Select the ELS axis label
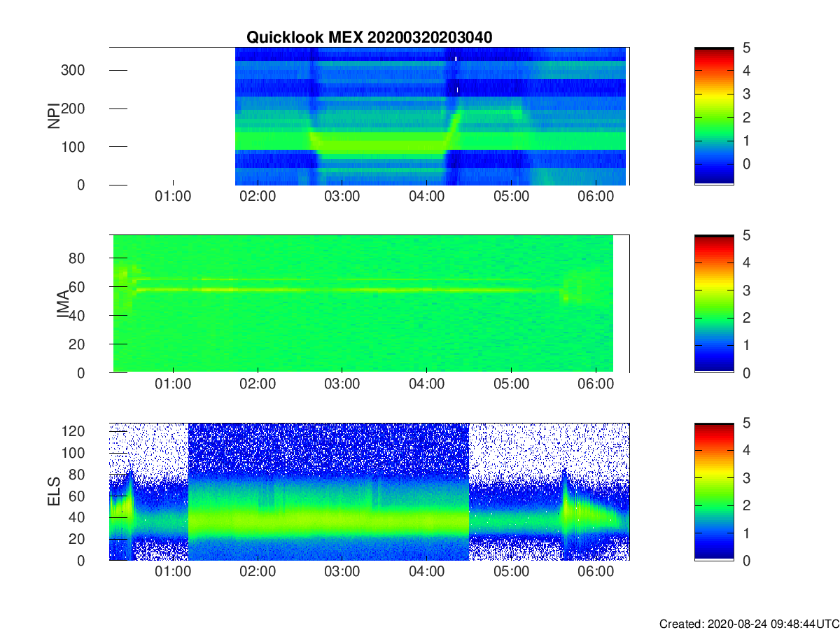840x630 pixels. tap(53, 491)
